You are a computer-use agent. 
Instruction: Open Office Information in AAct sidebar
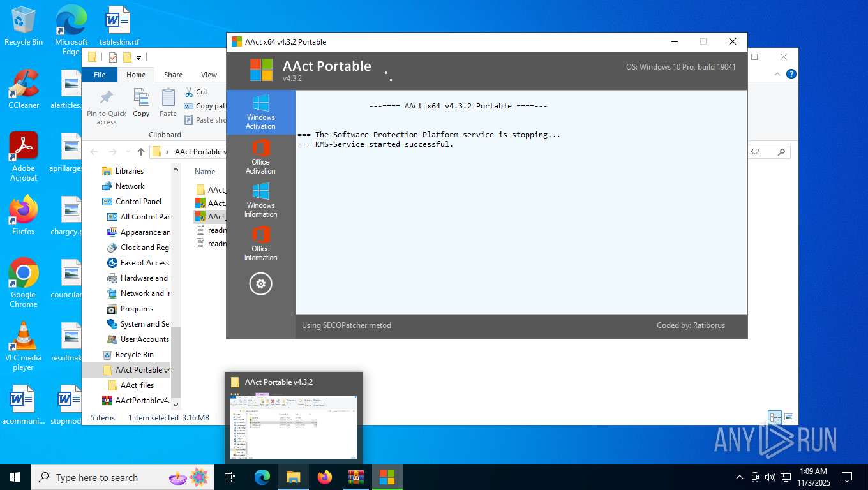pos(260,244)
